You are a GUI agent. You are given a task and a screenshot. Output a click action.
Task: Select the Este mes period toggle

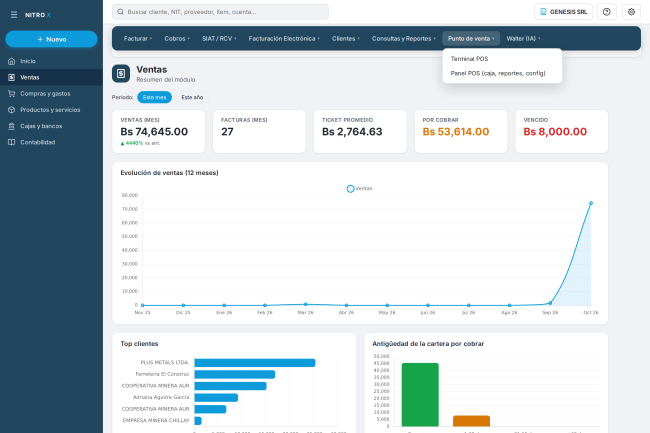pos(154,97)
